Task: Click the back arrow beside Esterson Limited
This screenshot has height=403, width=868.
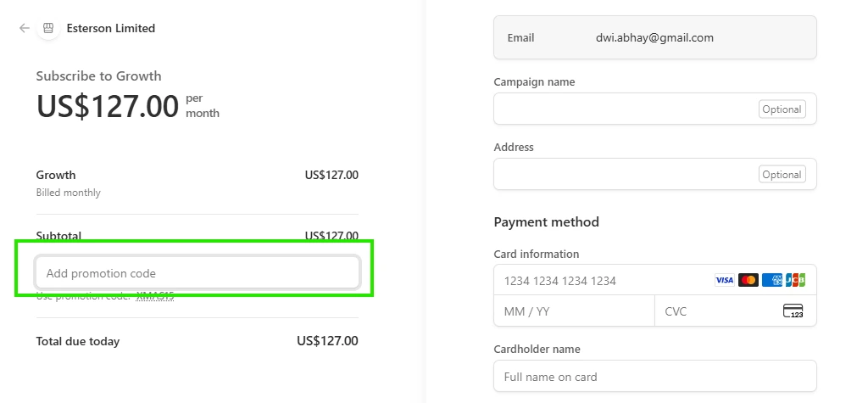Action: [x=24, y=28]
